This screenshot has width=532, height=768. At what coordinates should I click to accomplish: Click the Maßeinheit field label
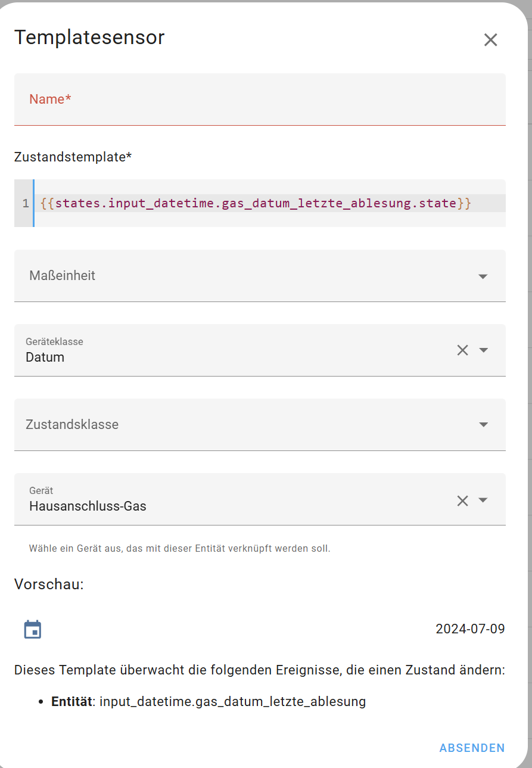tap(62, 276)
